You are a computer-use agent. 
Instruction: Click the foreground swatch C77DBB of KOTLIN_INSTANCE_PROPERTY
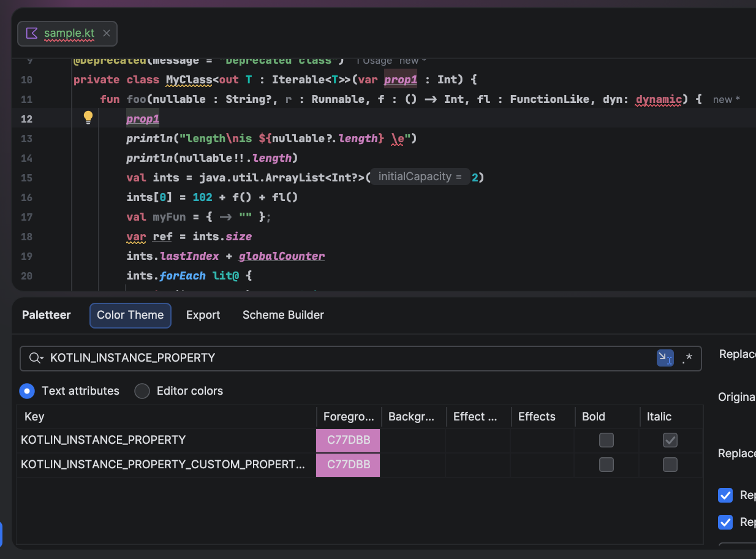(x=348, y=440)
